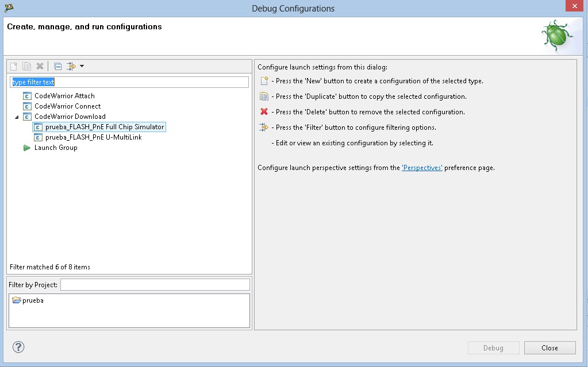Select the prueba project folder
Viewport: 588px width, 367px height.
[33, 300]
